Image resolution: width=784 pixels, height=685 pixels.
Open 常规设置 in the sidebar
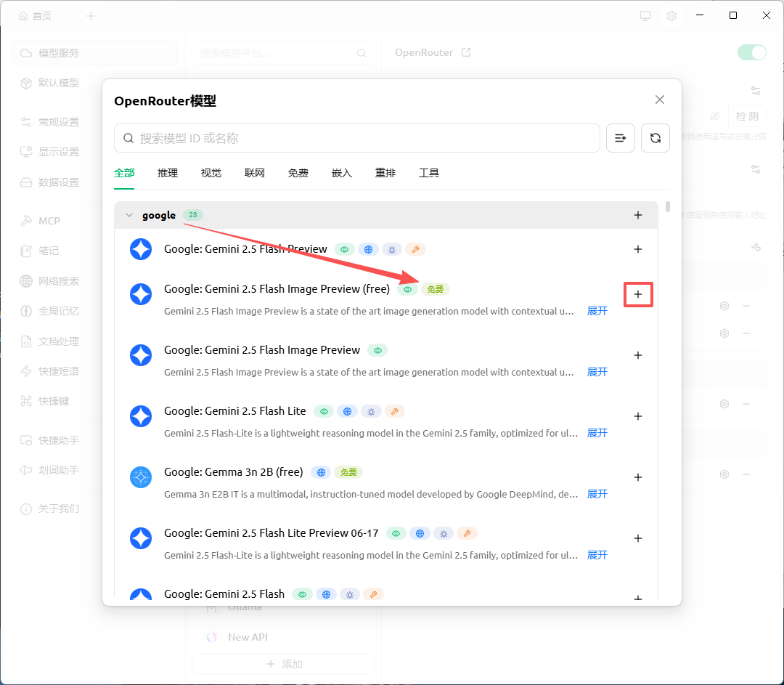click(x=59, y=122)
